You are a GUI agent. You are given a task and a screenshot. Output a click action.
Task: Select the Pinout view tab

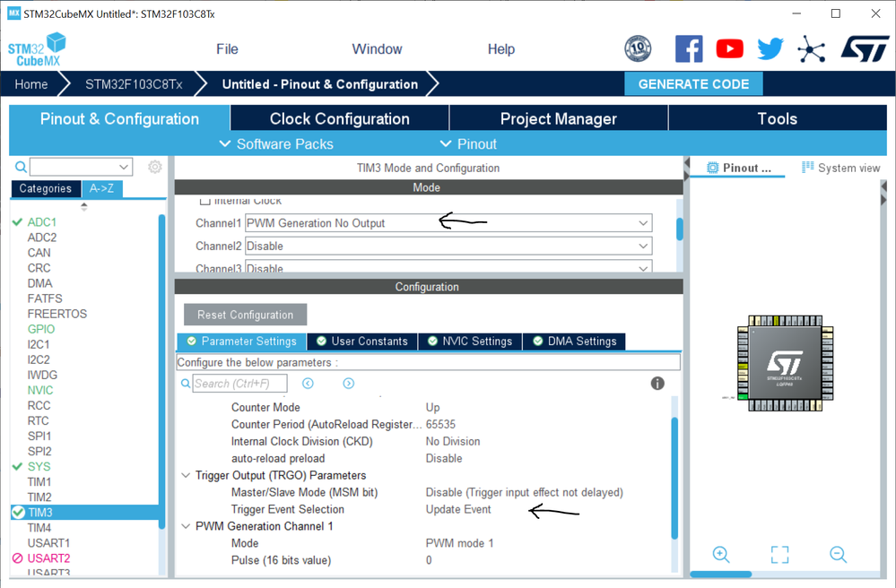[x=739, y=168]
